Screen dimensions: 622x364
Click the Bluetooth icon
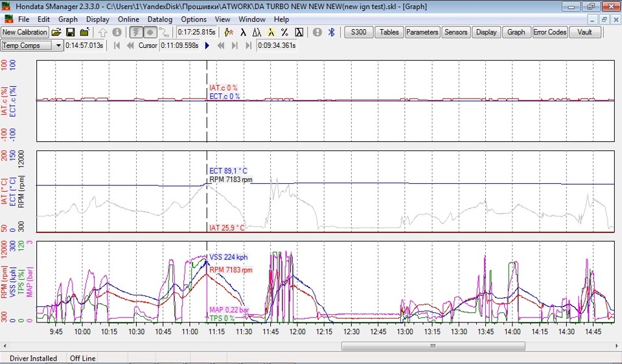coord(332,32)
